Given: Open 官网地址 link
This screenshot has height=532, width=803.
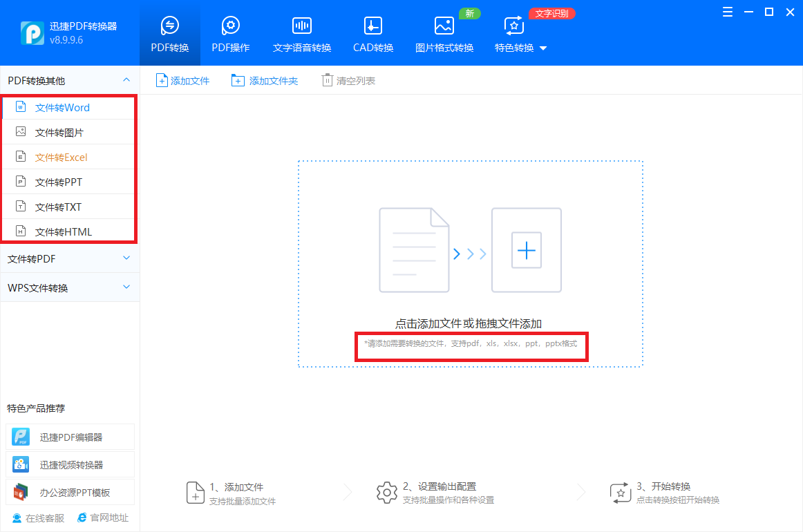Looking at the screenshot, I should point(103,518).
